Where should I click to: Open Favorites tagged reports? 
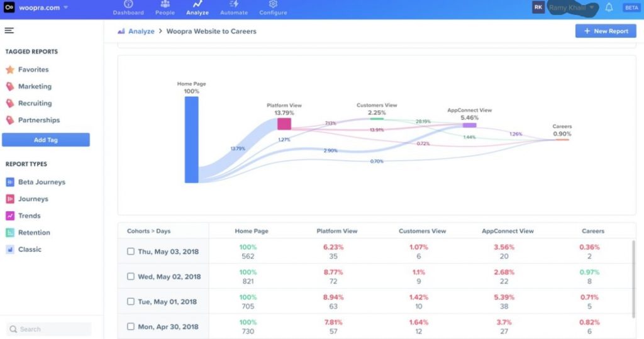[33, 69]
